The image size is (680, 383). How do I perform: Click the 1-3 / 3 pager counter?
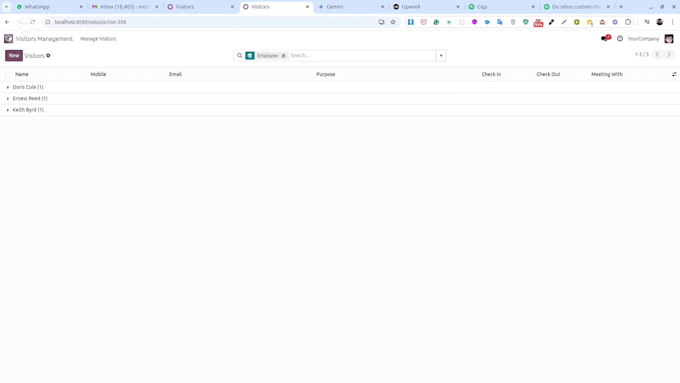642,55
